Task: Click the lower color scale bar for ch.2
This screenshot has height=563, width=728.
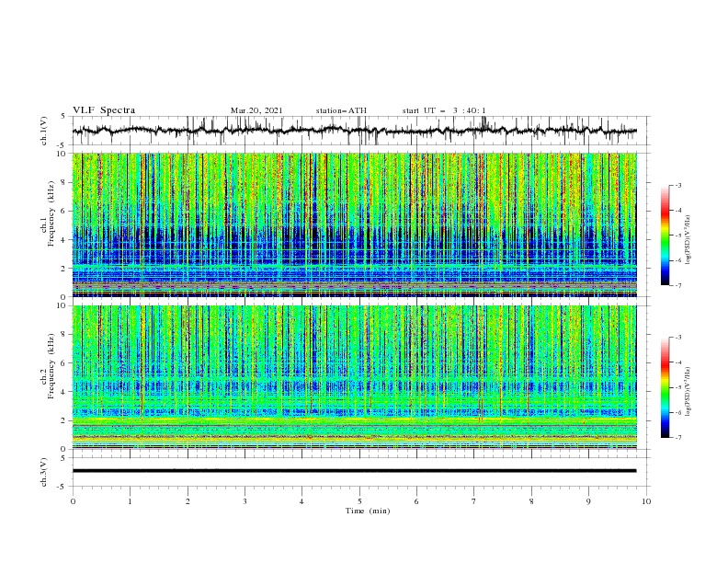Action: point(665,387)
